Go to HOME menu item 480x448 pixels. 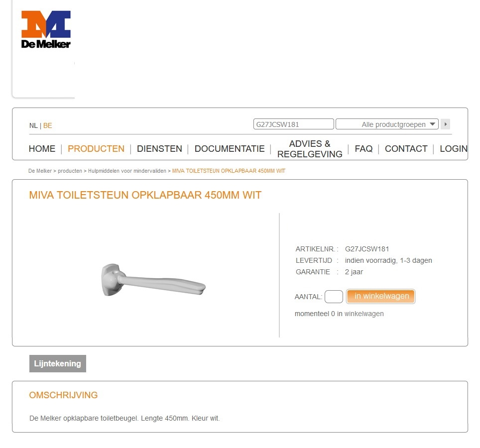(x=42, y=149)
